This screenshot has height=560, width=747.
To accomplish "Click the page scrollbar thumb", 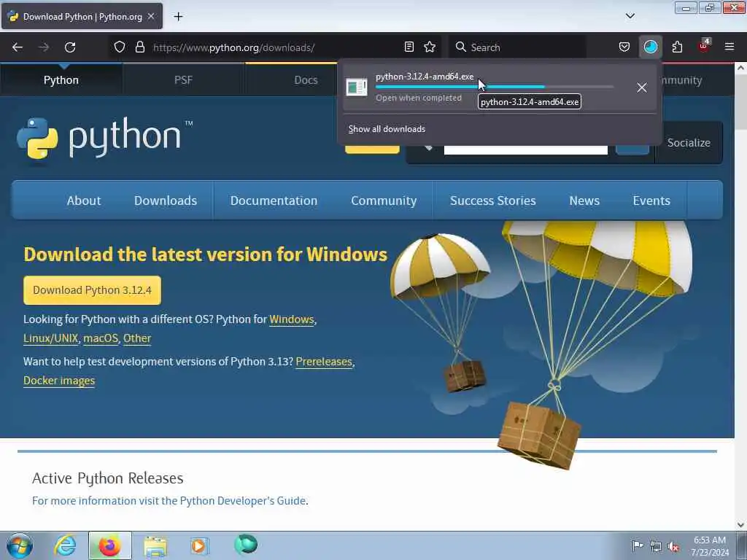I will (740, 102).
